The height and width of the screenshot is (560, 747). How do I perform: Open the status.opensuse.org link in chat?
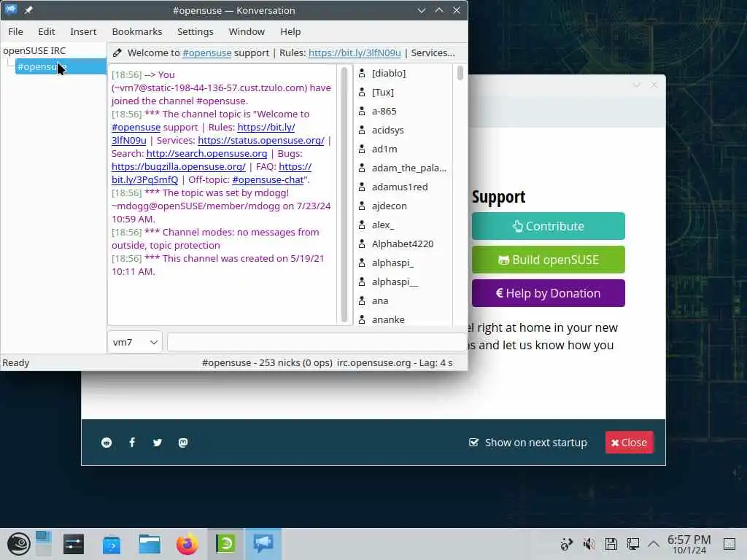pyautogui.click(x=261, y=141)
